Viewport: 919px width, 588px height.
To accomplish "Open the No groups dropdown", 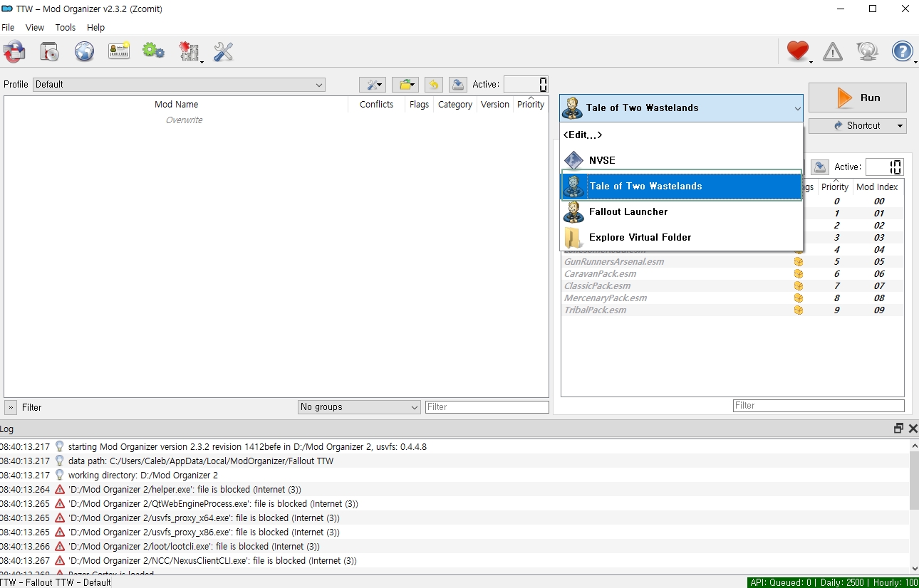I will [359, 407].
